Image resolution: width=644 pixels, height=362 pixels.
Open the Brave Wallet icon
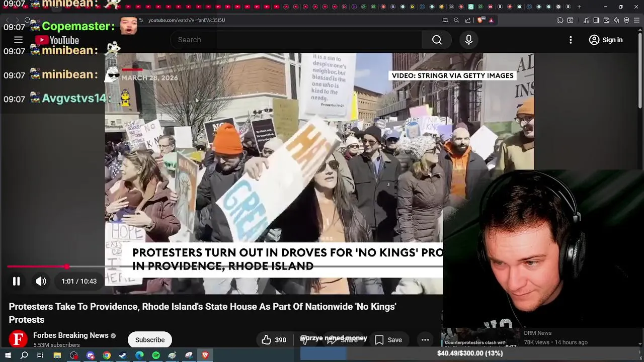(606, 20)
